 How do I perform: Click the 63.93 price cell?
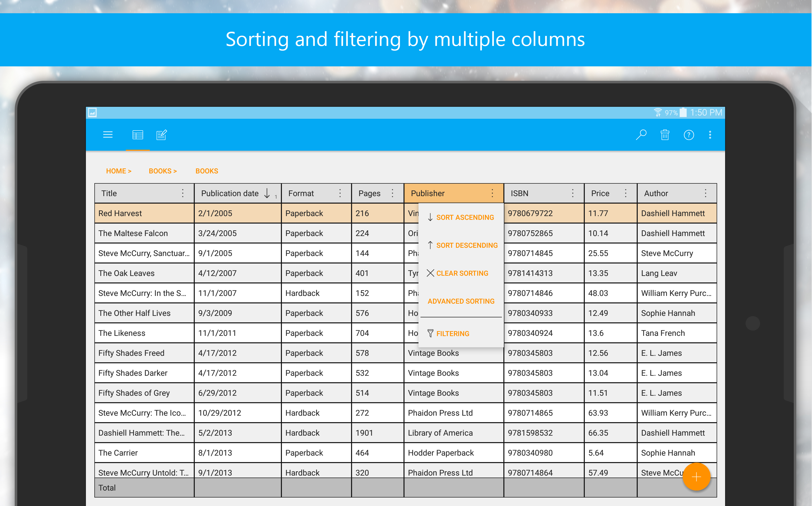[x=610, y=413]
